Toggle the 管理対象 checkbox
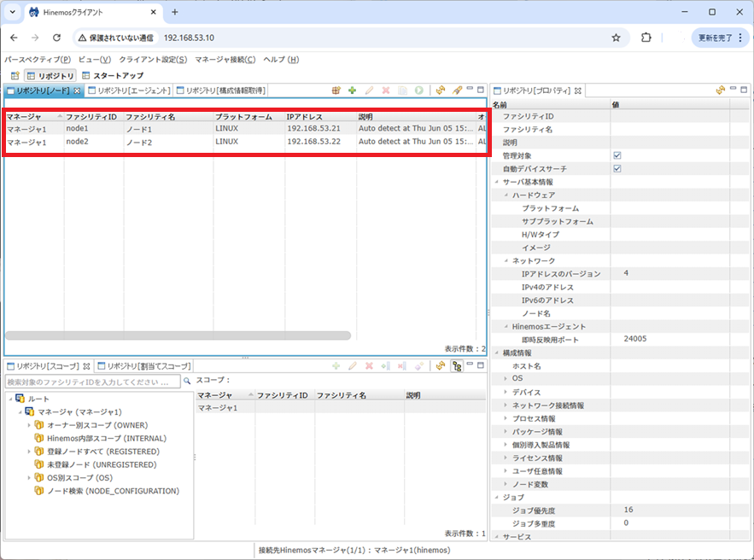Viewport: 754px width, 560px height. 617,155
